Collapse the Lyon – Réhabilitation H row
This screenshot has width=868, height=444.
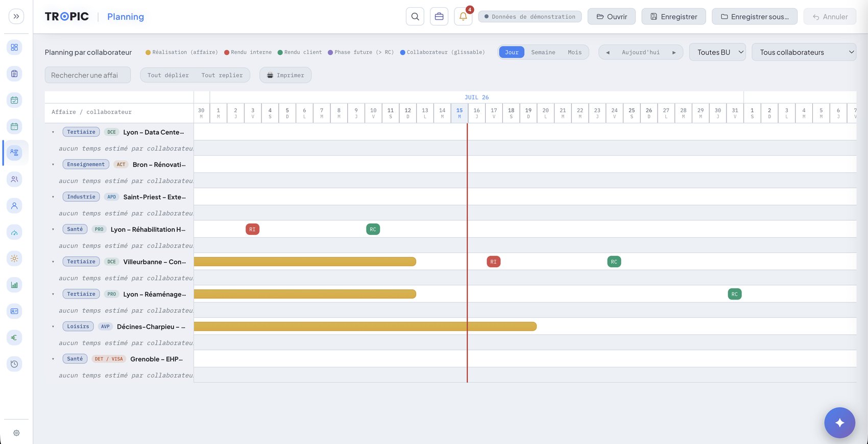53,229
